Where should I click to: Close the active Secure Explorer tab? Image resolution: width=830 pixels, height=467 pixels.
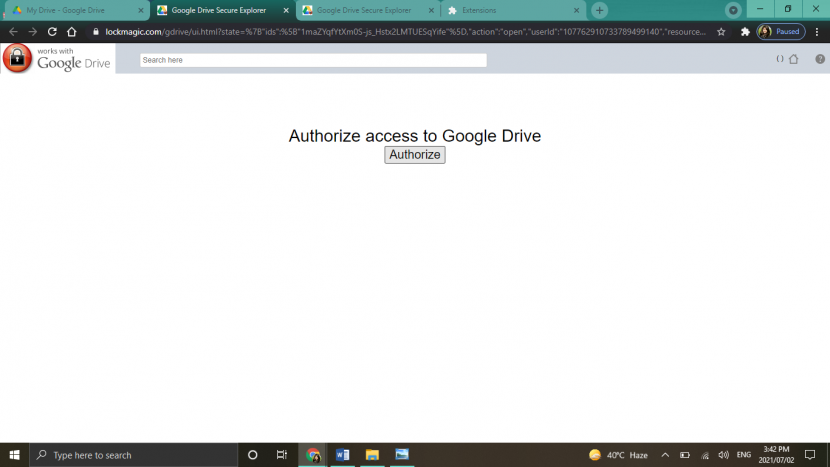click(x=286, y=10)
